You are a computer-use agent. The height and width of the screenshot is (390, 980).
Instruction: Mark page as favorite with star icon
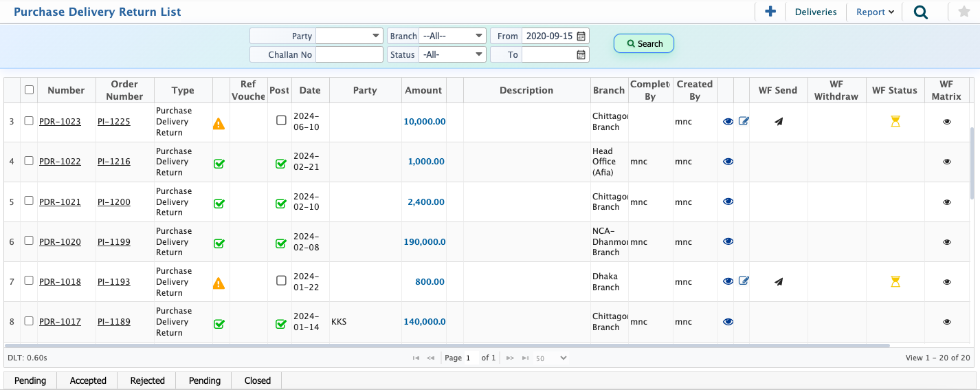(964, 12)
